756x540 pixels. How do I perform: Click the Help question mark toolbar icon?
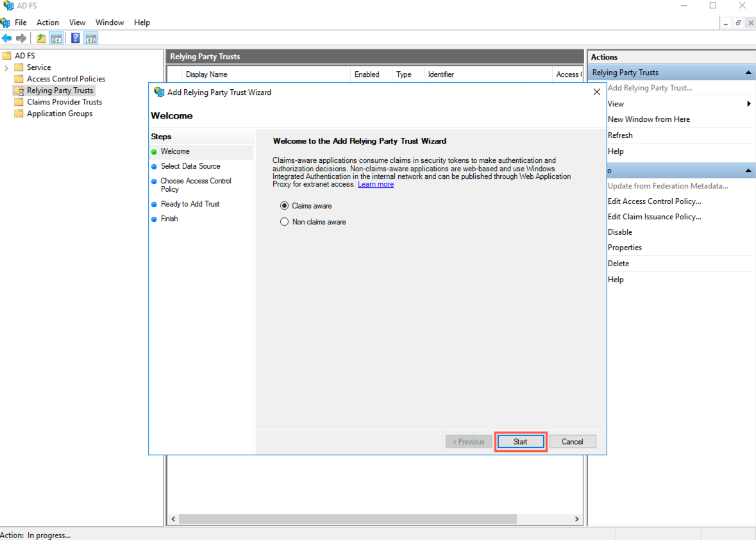[74, 37]
